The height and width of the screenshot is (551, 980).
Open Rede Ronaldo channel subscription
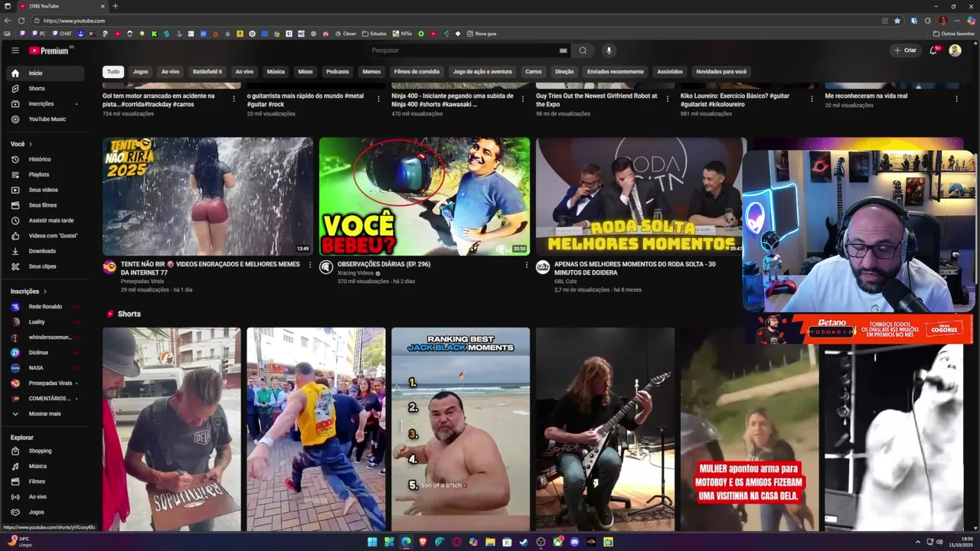point(46,307)
